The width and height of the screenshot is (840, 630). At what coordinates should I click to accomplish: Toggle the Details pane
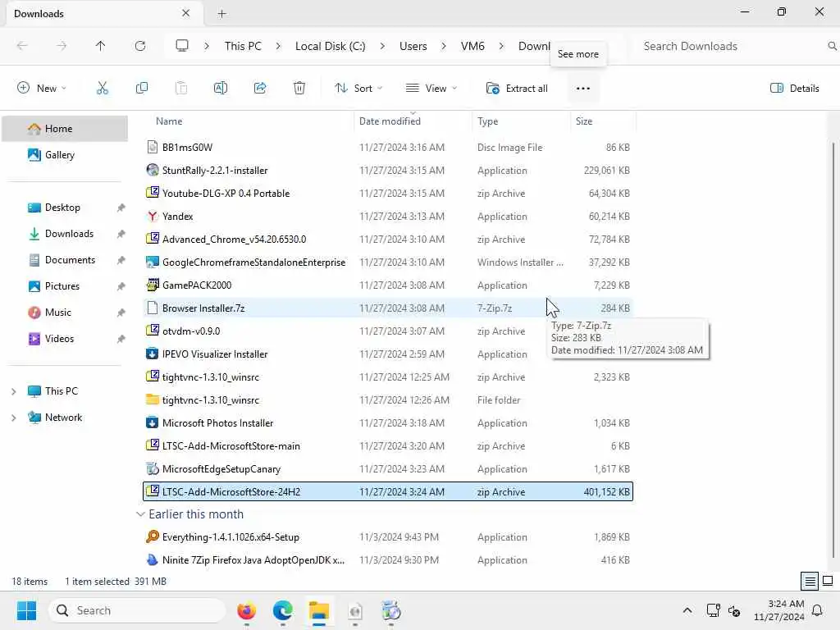click(794, 89)
